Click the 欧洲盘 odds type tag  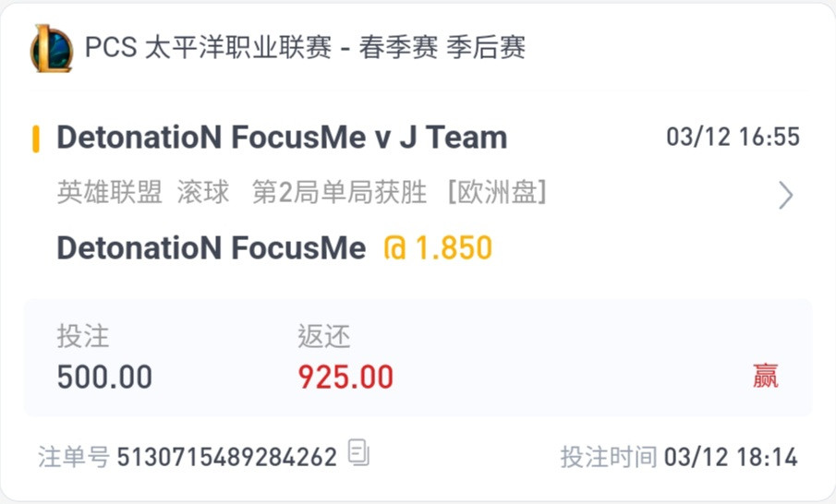pos(497,192)
